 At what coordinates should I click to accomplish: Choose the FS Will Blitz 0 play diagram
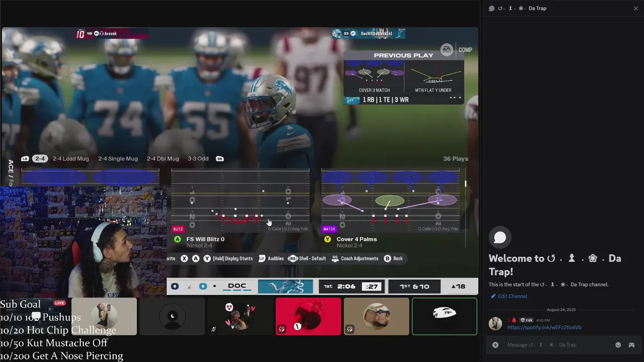click(x=240, y=201)
